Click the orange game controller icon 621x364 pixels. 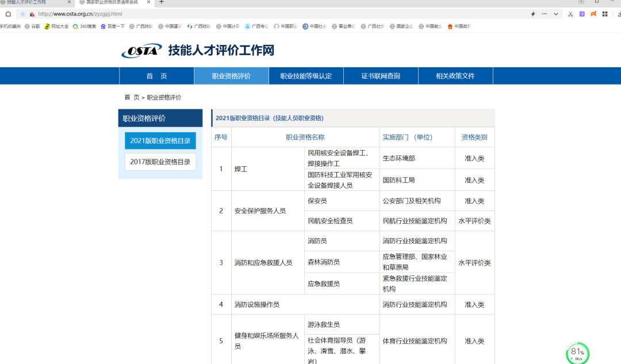(593, 14)
